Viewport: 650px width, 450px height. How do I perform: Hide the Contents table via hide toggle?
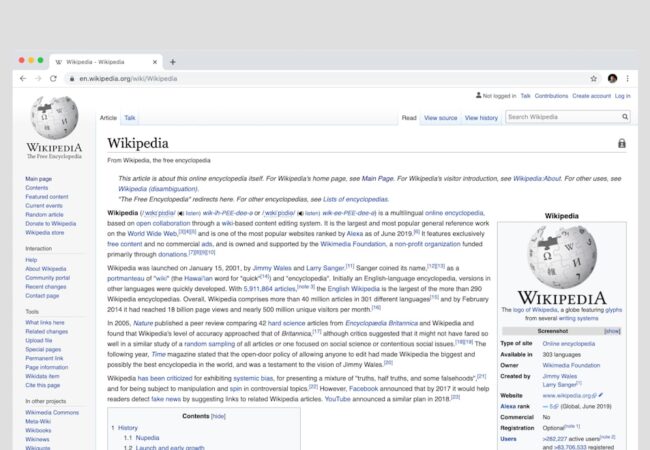coord(218,415)
